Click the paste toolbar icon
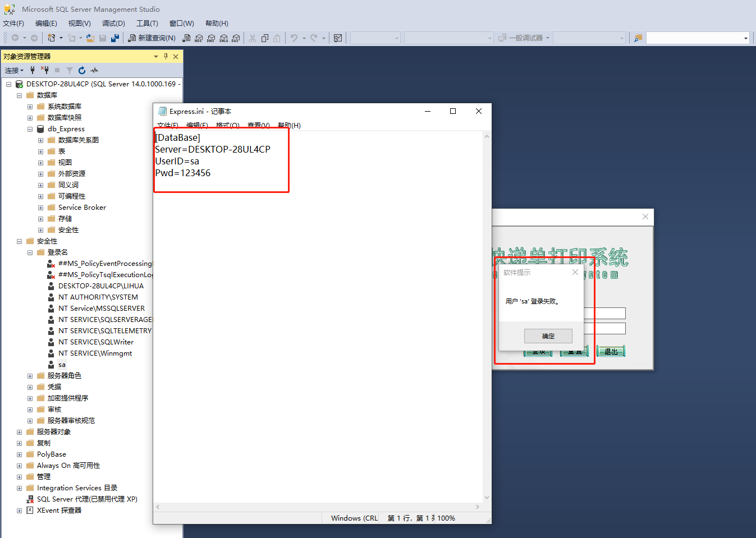This screenshot has height=538, width=756. click(x=277, y=38)
